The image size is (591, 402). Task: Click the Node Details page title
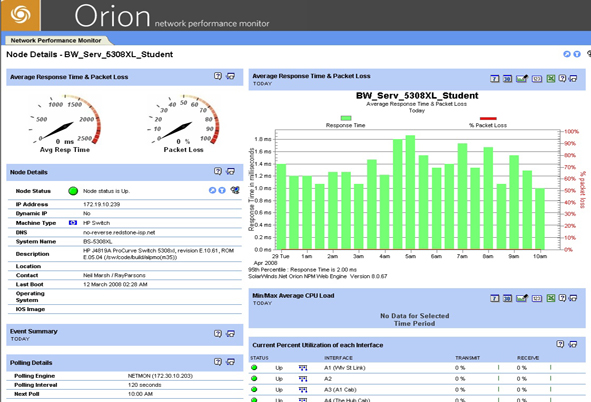click(x=89, y=54)
